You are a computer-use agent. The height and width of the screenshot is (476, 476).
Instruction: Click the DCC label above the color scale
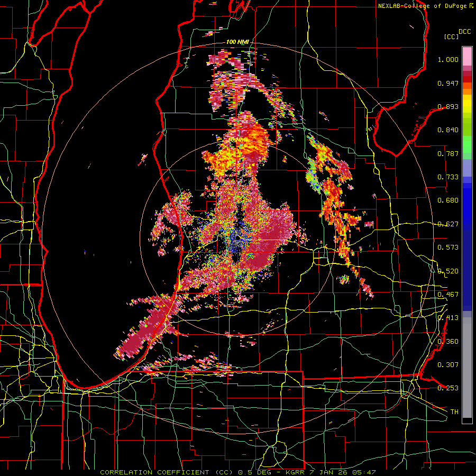coord(465,32)
